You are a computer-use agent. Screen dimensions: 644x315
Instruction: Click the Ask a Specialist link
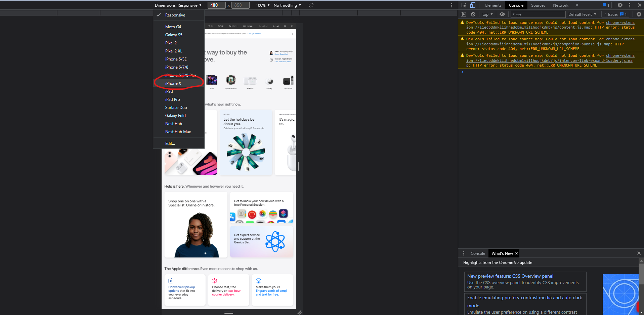click(281, 54)
